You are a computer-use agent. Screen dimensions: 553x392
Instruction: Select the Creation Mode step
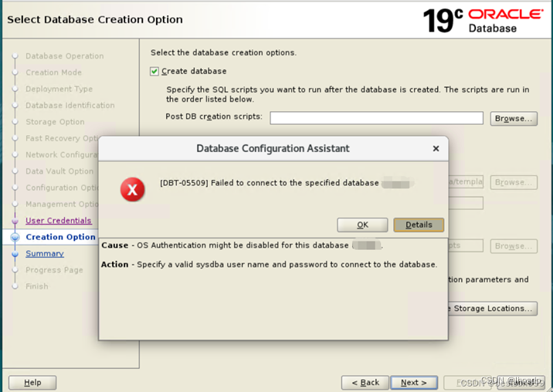tap(53, 73)
